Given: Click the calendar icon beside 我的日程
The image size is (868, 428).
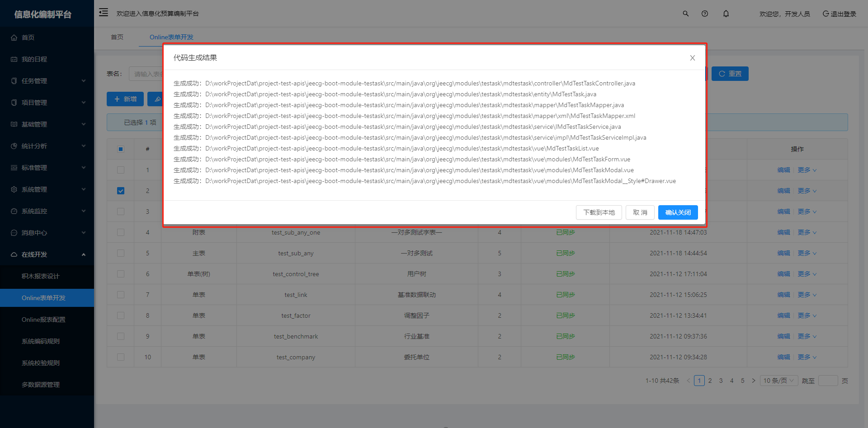Looking at the screenshot, I should (14, 59).
